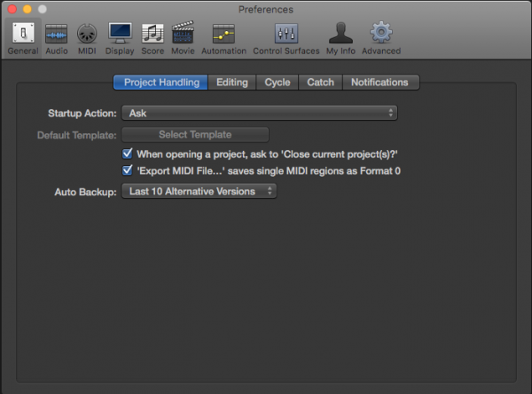Open the Auto Backup dropdown
Screen dimensions: 532x394
[x=199, y=191]
